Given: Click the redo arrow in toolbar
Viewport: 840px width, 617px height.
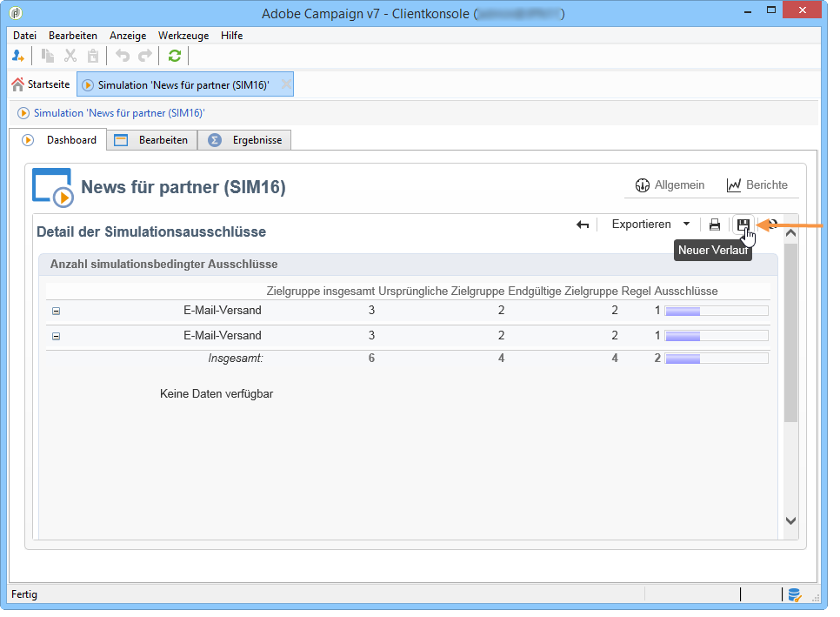Looking at the screenshot, I should (x=145, y=56).
